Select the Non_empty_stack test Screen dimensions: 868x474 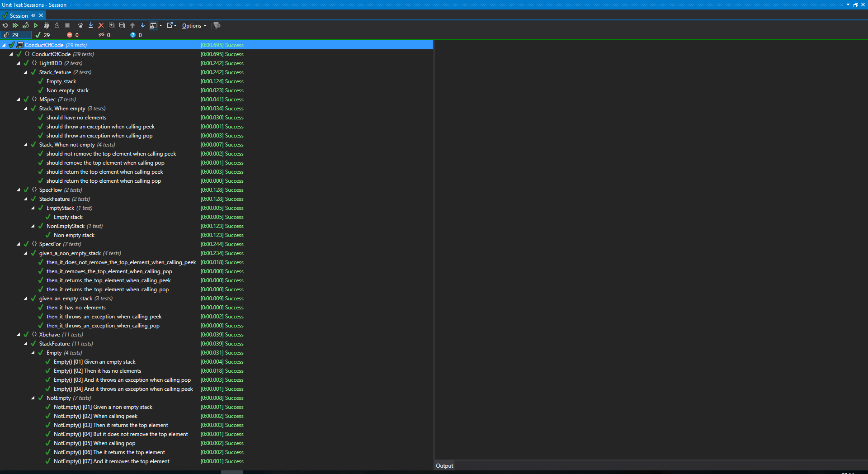[x=67, y=90]
